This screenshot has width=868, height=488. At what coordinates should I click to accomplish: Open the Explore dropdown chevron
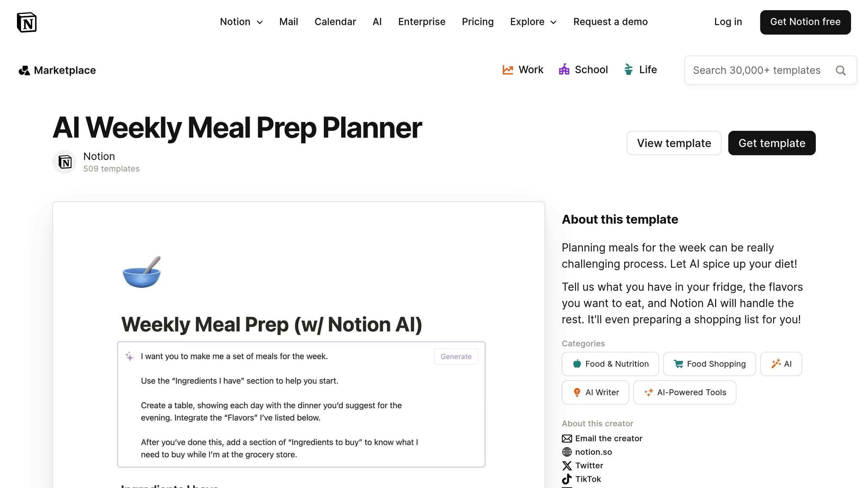coord(553,22)
